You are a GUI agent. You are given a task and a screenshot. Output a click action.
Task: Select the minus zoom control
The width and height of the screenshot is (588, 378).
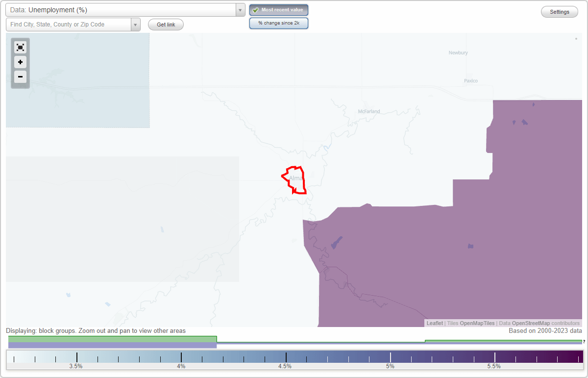(x=20, y=77)
